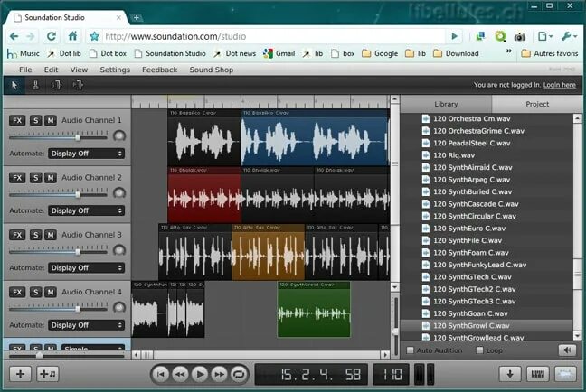Open the Gmail bookmark
The image size is (586, 392).
click(279, 53)
